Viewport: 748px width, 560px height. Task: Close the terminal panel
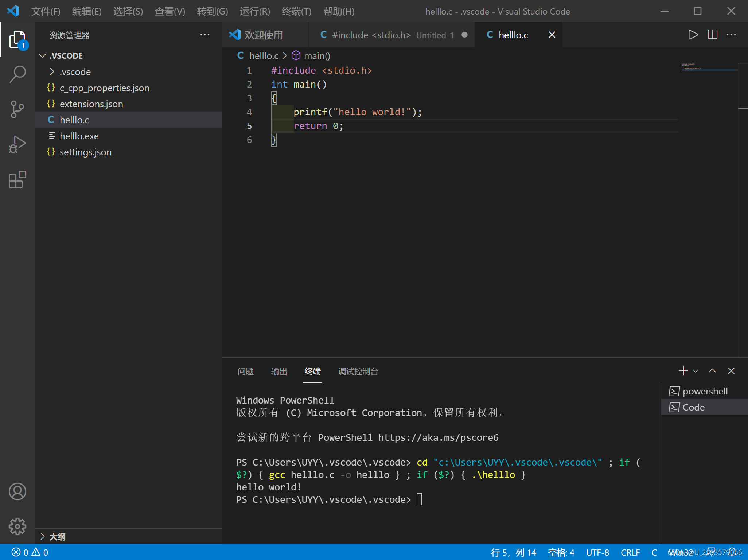click(x=731, y=371)
